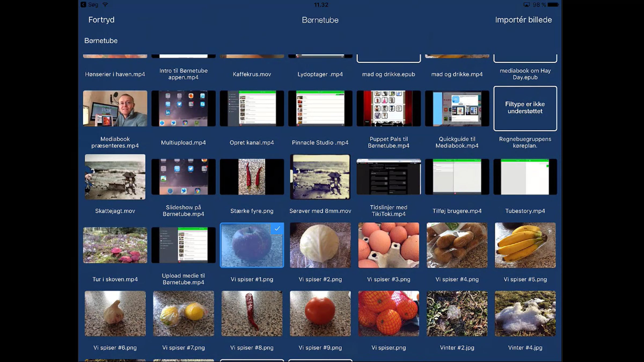Select Vi spiser #5.png bananas image
The image size is (644, 362).
[525, 245]
